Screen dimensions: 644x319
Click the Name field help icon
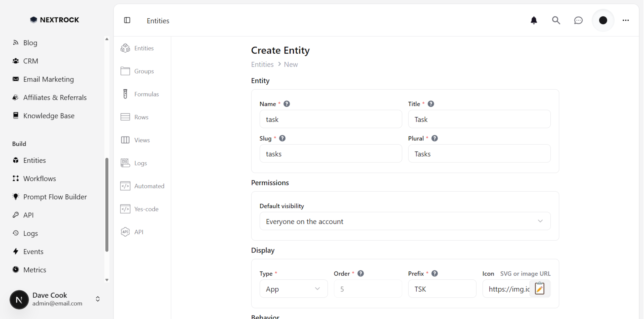coord(287,104)
